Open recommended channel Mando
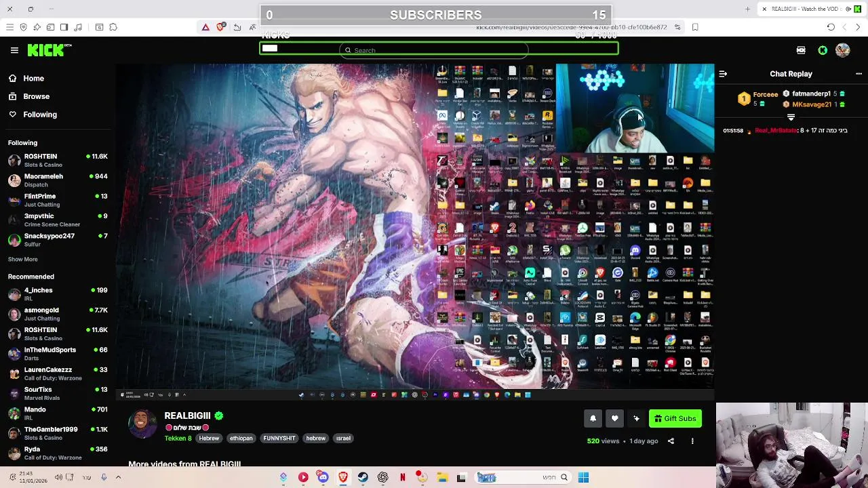Image resolution: width=868 pixels, height=488 pixels. pos(58,413)
